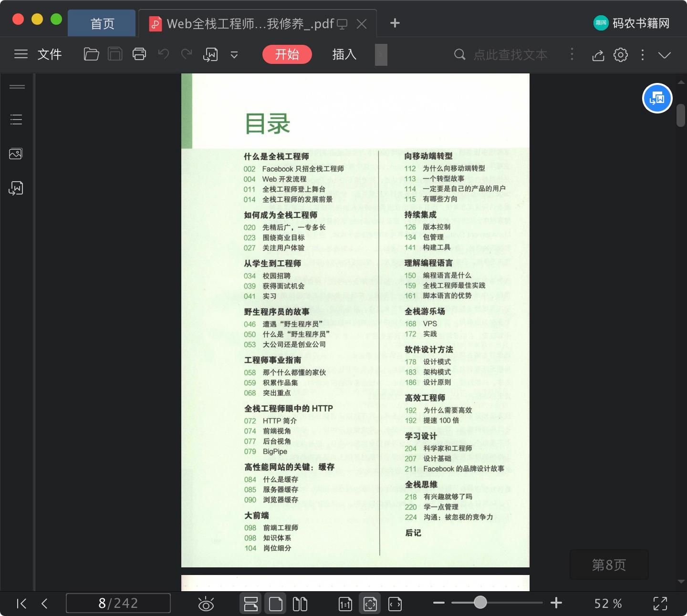Click the entry 学一点管理

pyautogui.click(x=441, y=507)
